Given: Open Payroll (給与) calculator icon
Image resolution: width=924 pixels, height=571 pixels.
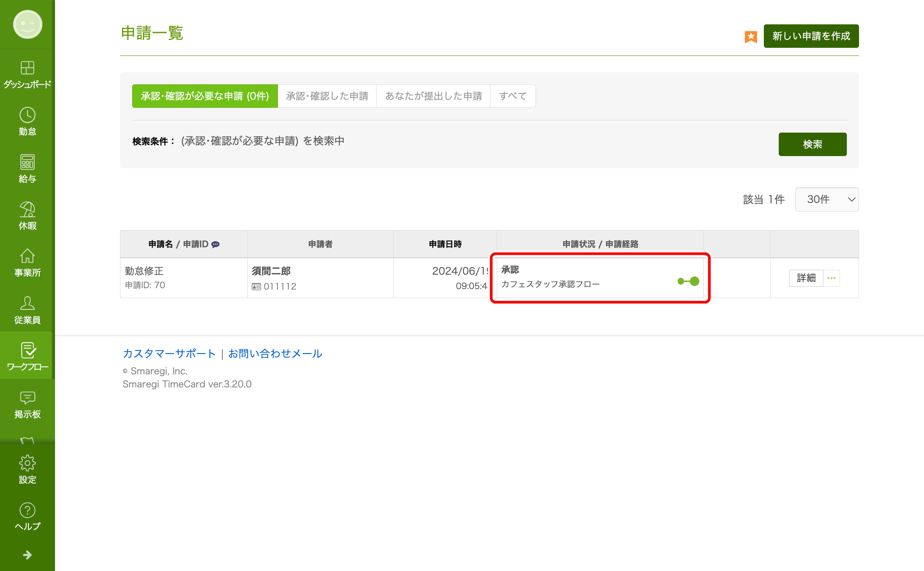Looking at the screenshot, I should (x=27, y=162).
